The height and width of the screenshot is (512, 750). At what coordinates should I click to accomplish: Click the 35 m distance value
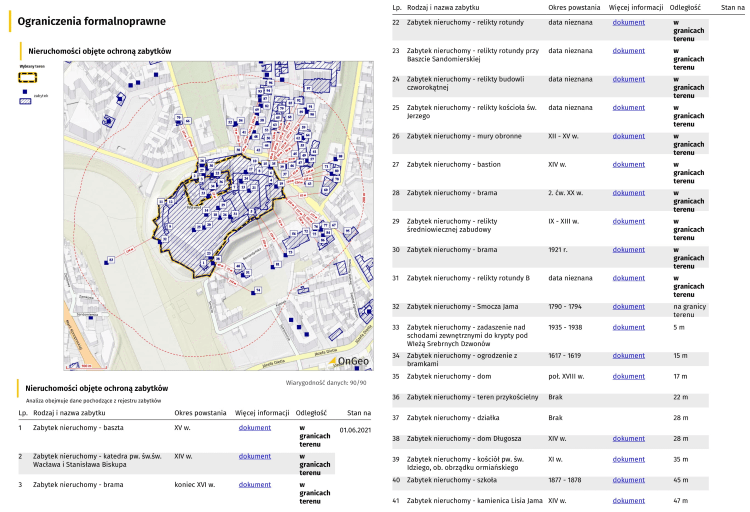681,459
